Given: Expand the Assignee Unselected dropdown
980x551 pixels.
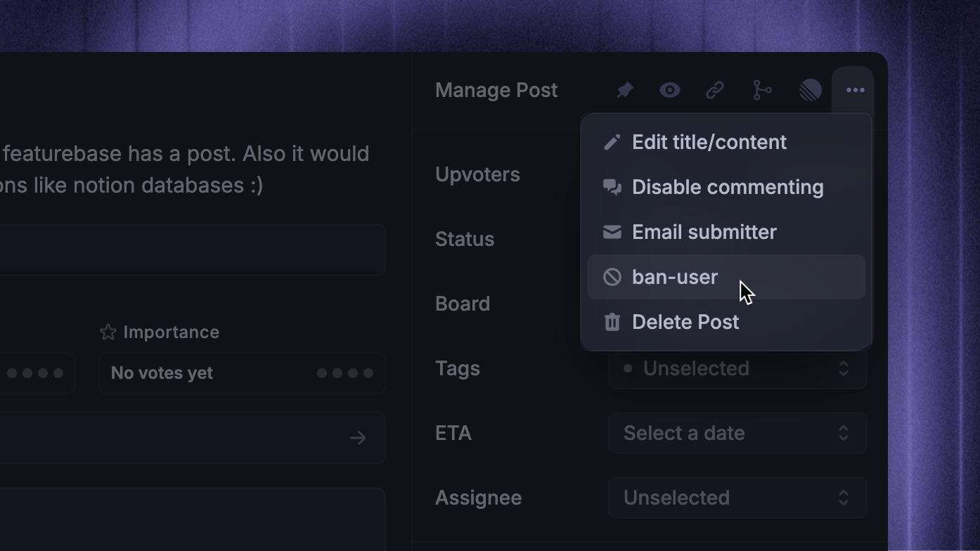Looking at the screenshot, I should pyautogui.click(x=737, y=498).
